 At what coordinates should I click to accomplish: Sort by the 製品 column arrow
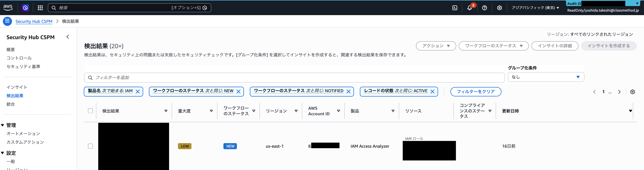(x=393, y=111)
